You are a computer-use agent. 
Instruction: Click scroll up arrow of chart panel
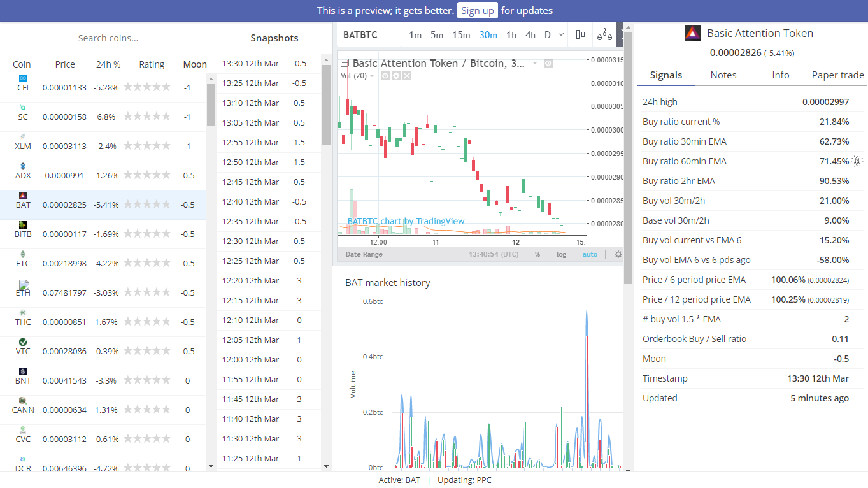click(x=628, y=27)
